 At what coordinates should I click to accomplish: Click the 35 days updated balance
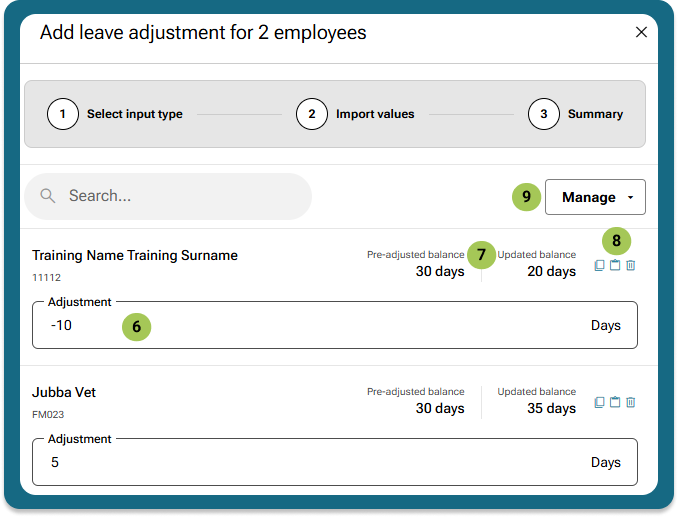click(551, 408)
